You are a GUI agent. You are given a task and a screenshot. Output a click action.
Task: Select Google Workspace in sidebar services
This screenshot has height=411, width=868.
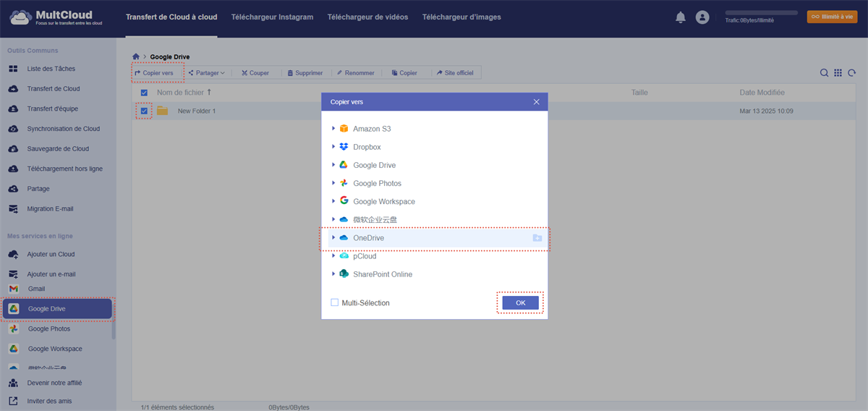[x=55, y=349]
